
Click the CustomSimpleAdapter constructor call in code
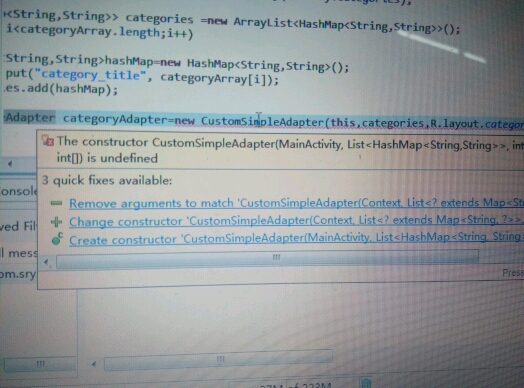263,122
